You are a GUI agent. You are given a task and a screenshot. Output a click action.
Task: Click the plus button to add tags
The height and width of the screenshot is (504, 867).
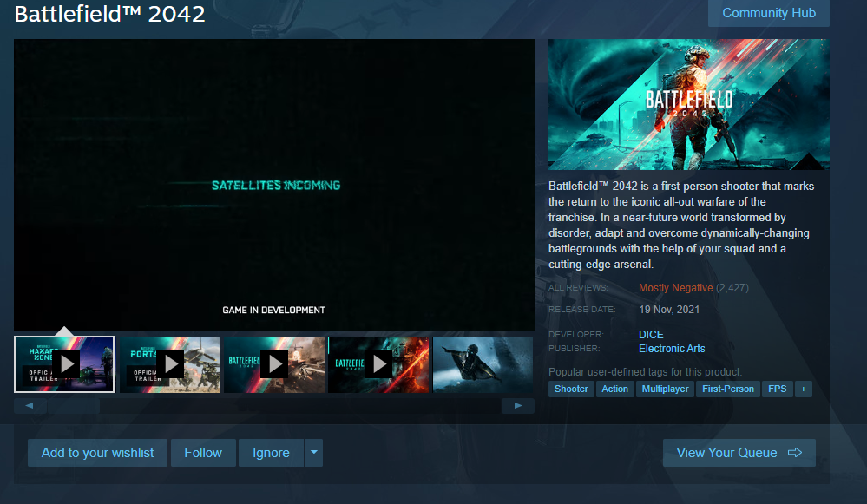click(804, 389)
